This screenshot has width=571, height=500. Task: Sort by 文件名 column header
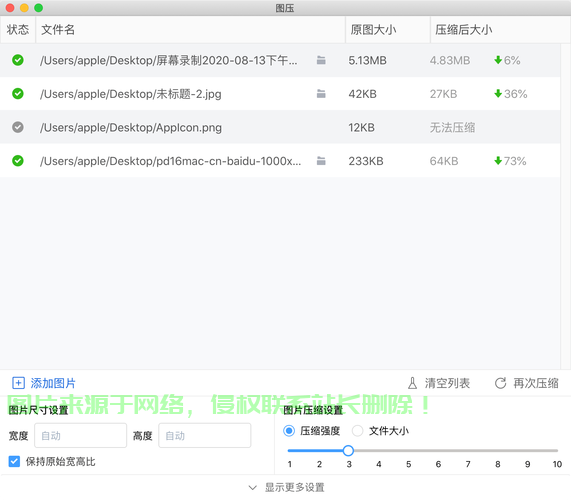click(x=190, y=29)
